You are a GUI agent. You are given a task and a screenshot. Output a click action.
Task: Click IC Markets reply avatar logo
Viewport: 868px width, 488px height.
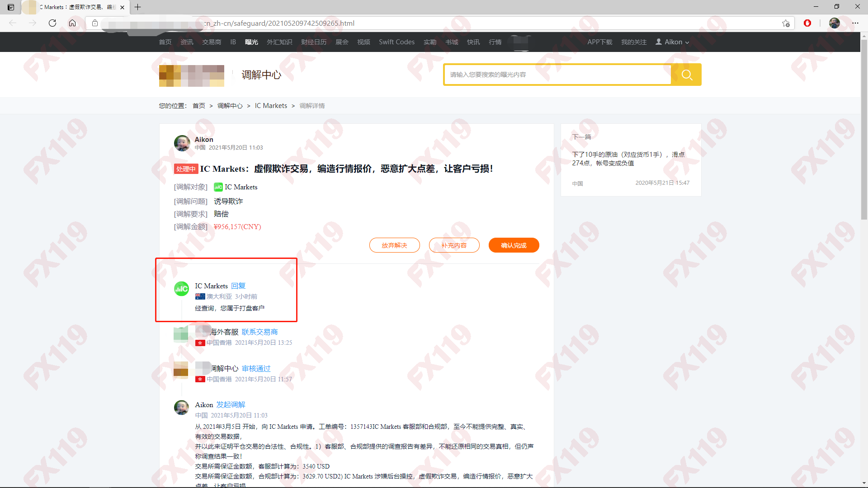point(182,289)
